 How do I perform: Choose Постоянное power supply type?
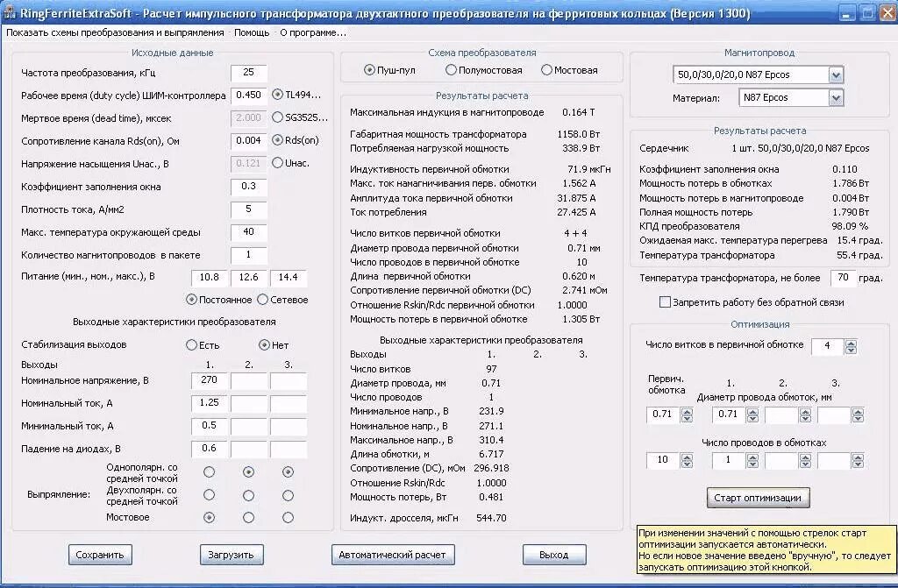192,300
